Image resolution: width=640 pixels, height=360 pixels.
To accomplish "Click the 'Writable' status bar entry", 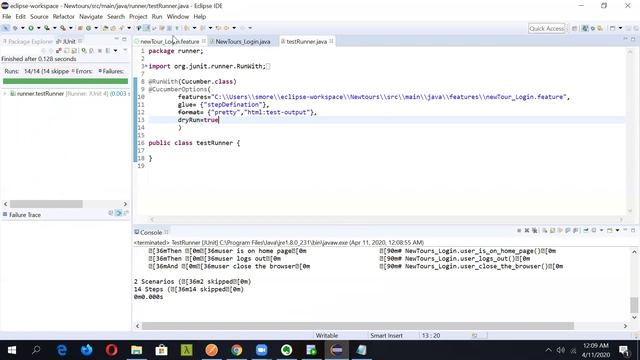I will point(327,336).
